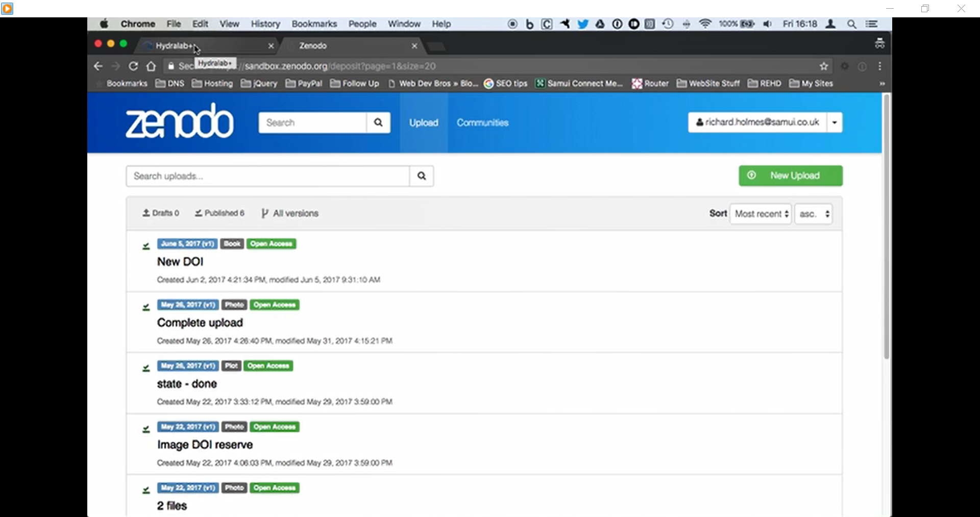The width and height of the screenshot is (980, 517).
Task: Open the SEO tips bookmark
Action: pos(505,83)
